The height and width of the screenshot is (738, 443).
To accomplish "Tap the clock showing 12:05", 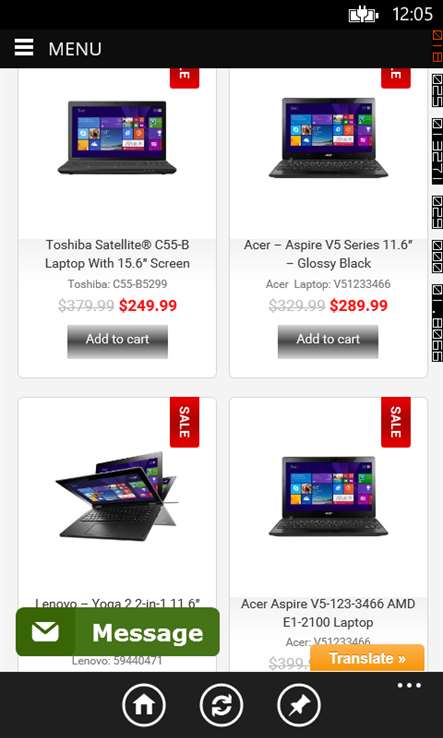I will coord(412,14).
